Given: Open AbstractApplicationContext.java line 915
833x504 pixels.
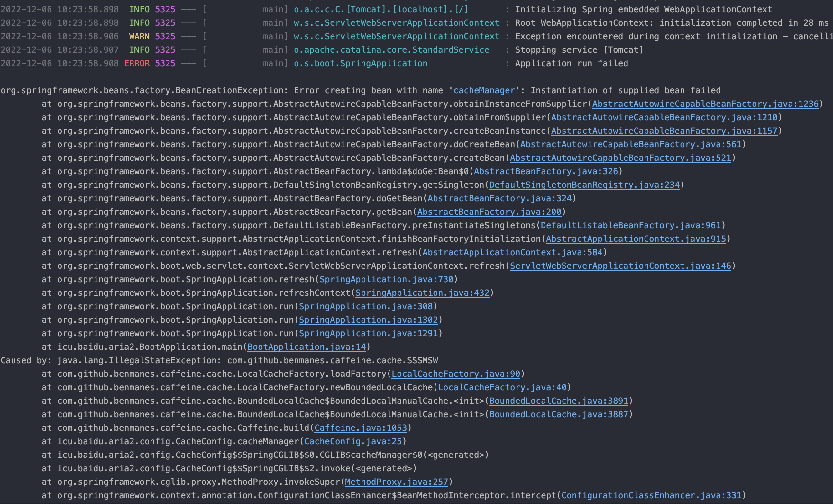Looking at the screenshot, I should [x=636, y=239].
